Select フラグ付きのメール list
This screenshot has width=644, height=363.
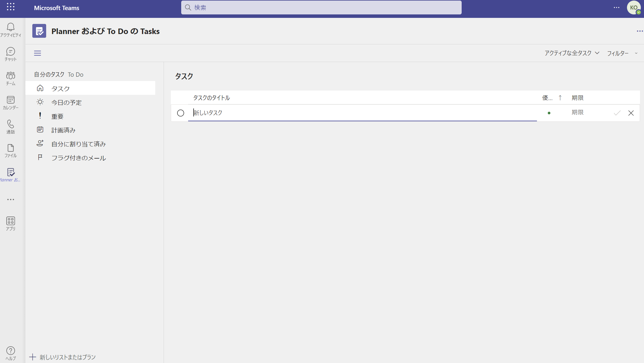(x=90, y=158)
